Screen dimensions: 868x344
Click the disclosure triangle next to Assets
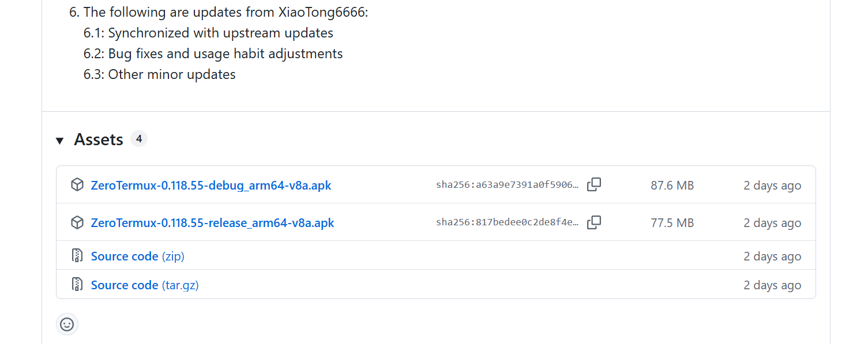pos(60,139)
